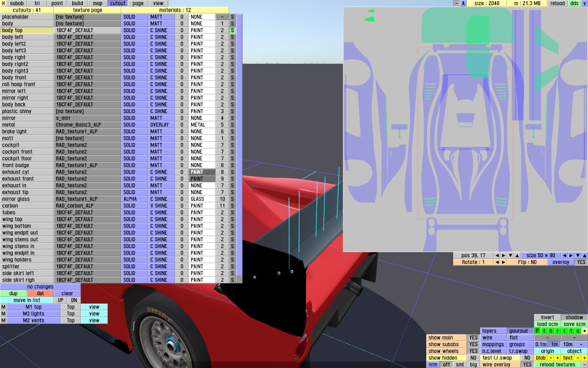The image size is (588, 368).
Task: Increase cutout size with the right arrow
Action: click(x=571, y=255)
